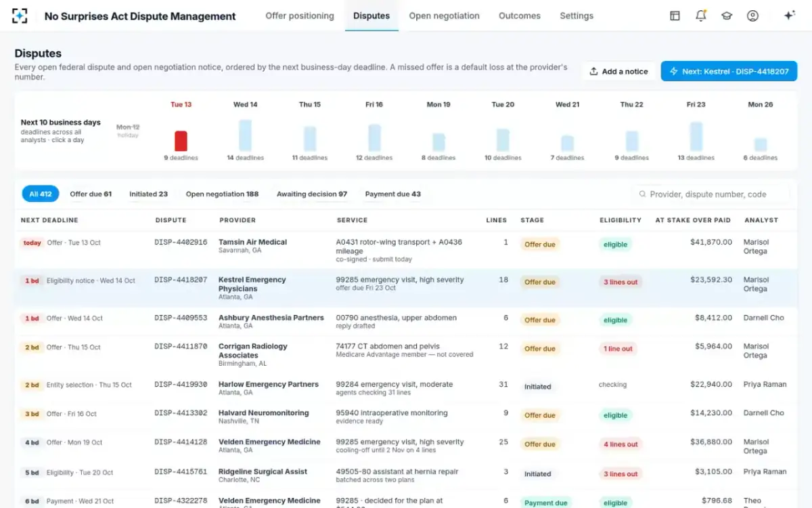Open Next: Kestrel DISP-4418207 button
The height and width of the screenshot is (508, 812).
click(729, 71)
